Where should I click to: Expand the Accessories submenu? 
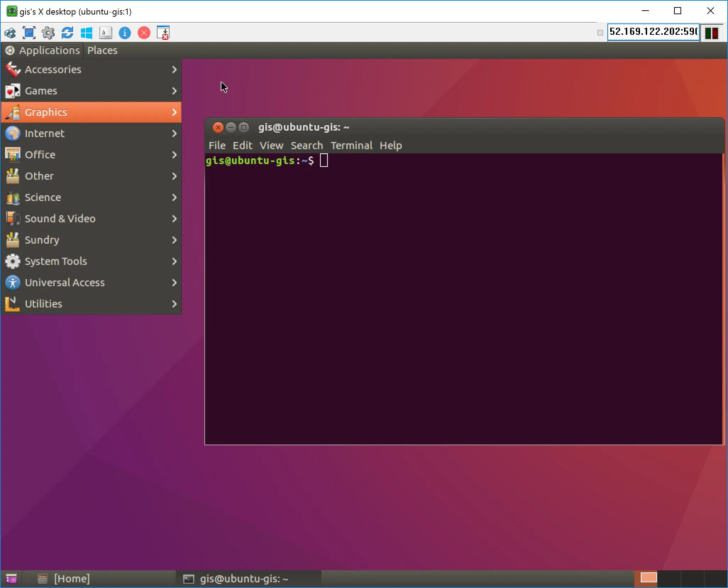tap(92, 70)
